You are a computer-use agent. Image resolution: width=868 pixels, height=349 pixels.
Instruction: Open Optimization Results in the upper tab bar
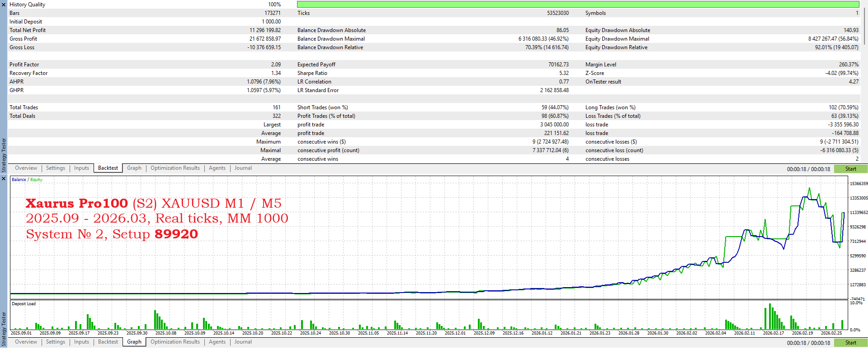(175, 168)
